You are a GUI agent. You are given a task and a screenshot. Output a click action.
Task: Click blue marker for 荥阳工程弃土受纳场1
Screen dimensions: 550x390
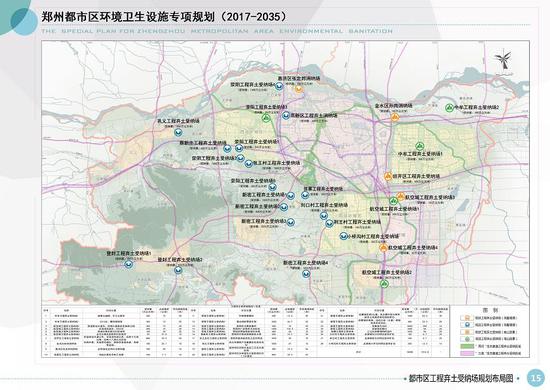pos(239,148)
